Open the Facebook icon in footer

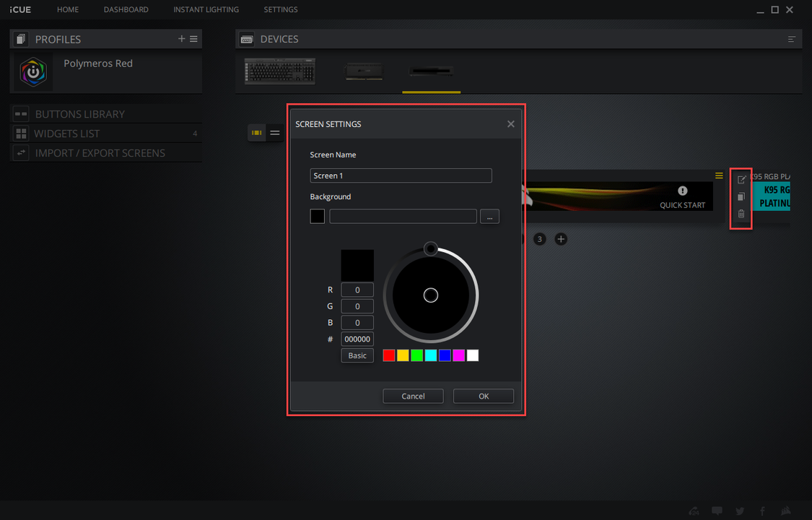764,511
